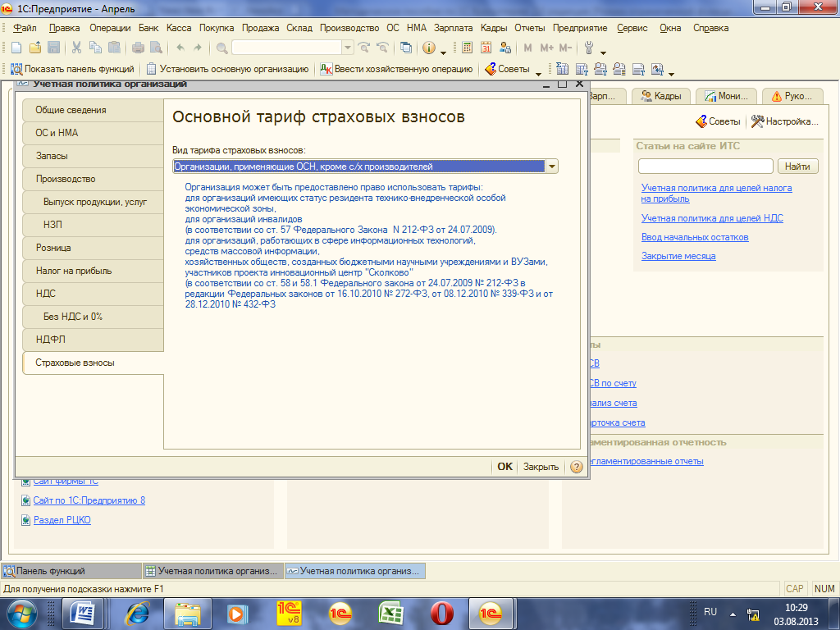This screenshot has width=840, height=630.
Task: Open the Производство menu
Action: pyautogui.click(x=349, y=28)
